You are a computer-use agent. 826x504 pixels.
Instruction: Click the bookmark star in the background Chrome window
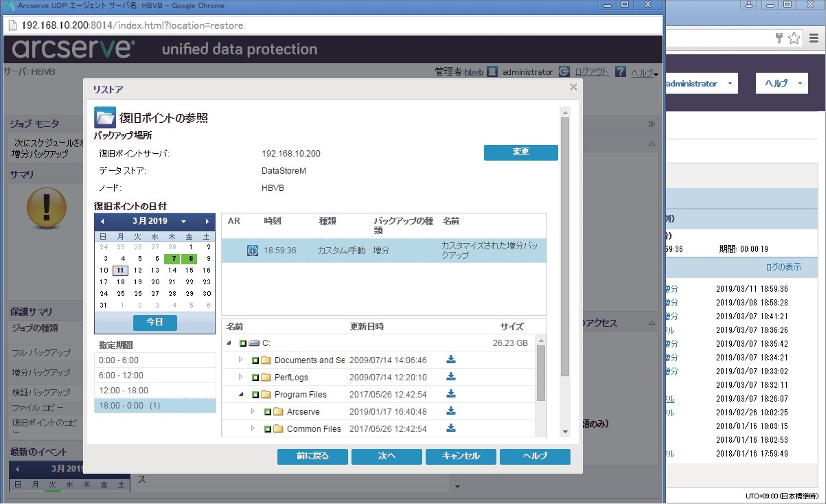794,38
